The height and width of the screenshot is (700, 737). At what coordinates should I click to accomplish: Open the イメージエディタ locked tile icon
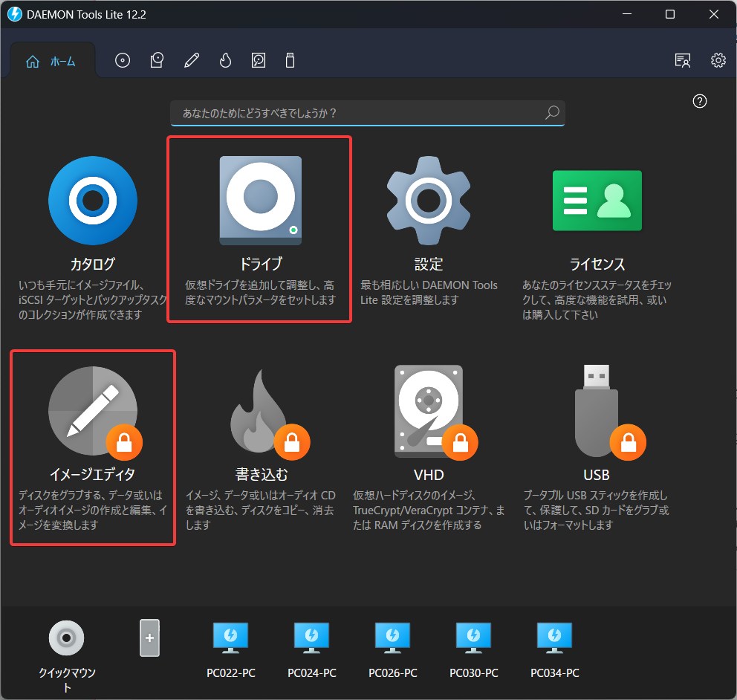pos(94,412)
